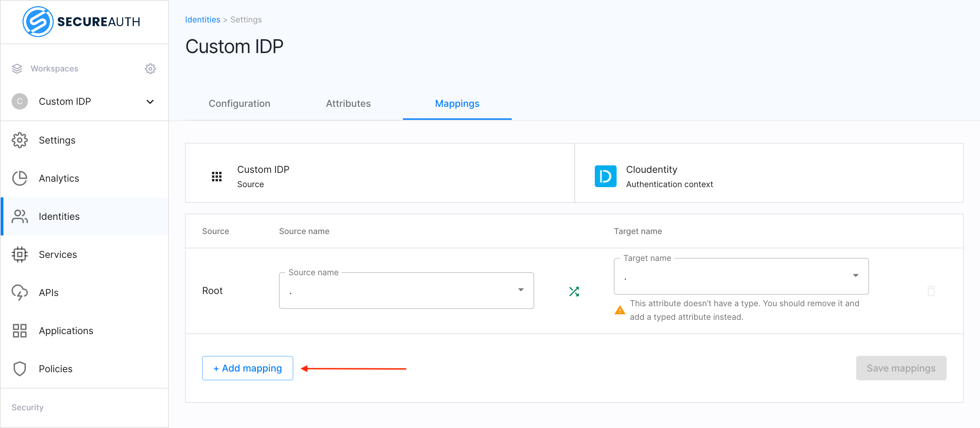The image size is (980, 428).
Task: Click the orange warning triangle icon
Action: coord(620,310)
